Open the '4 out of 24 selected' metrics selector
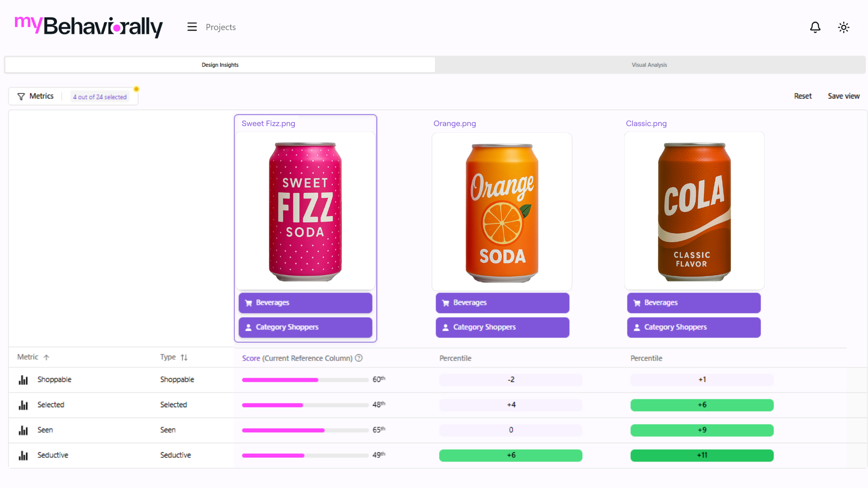 [100, 97]
